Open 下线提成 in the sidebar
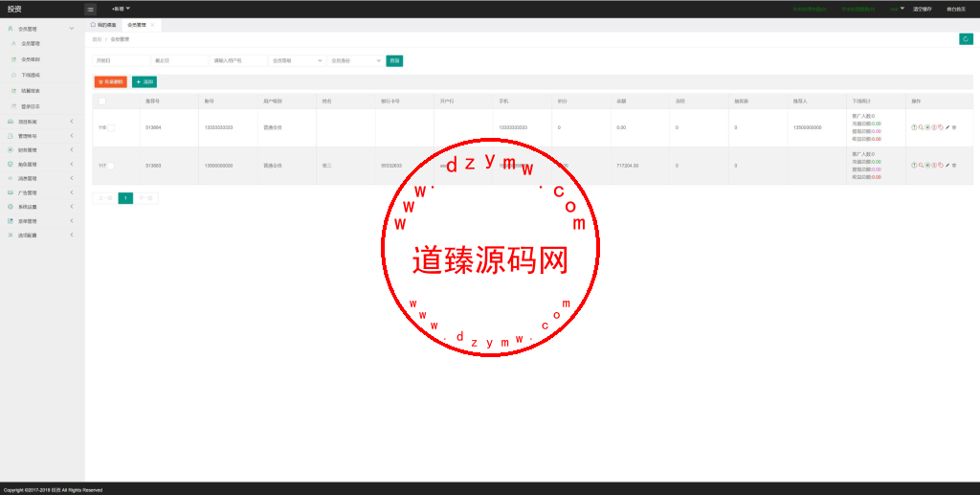The width and height of the screenshot is (980, 495). [x=42, y=75]
